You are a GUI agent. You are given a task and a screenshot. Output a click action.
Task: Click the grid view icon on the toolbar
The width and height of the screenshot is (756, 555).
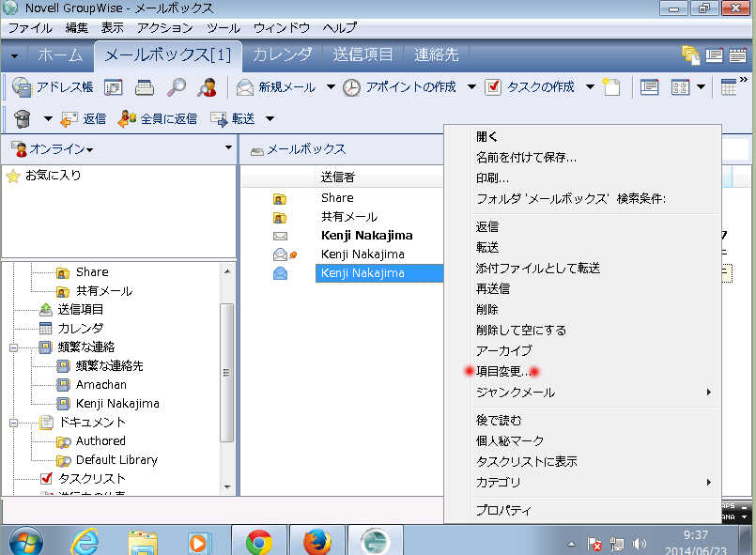coord(680,87)
